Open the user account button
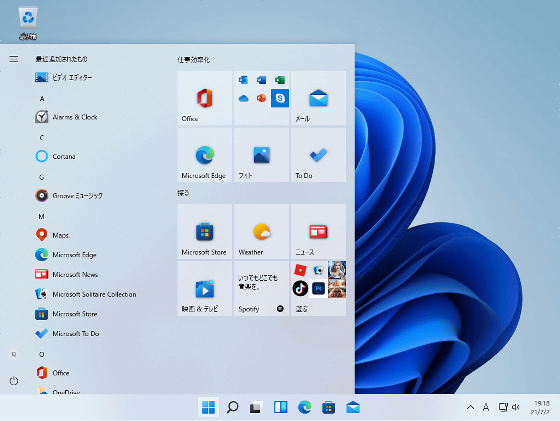This screenshot has width=560, height=421. pyautogui.click(x=14, y=355)
